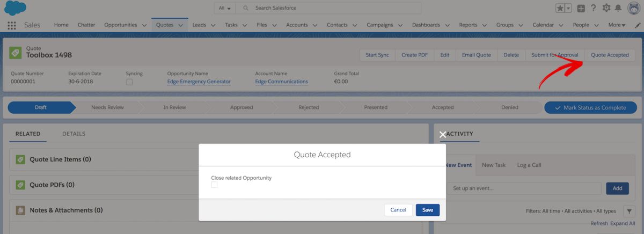The height and width of the screenshot is (234, 644).
Task: Open Edge Communications account link
Action: 282,82
